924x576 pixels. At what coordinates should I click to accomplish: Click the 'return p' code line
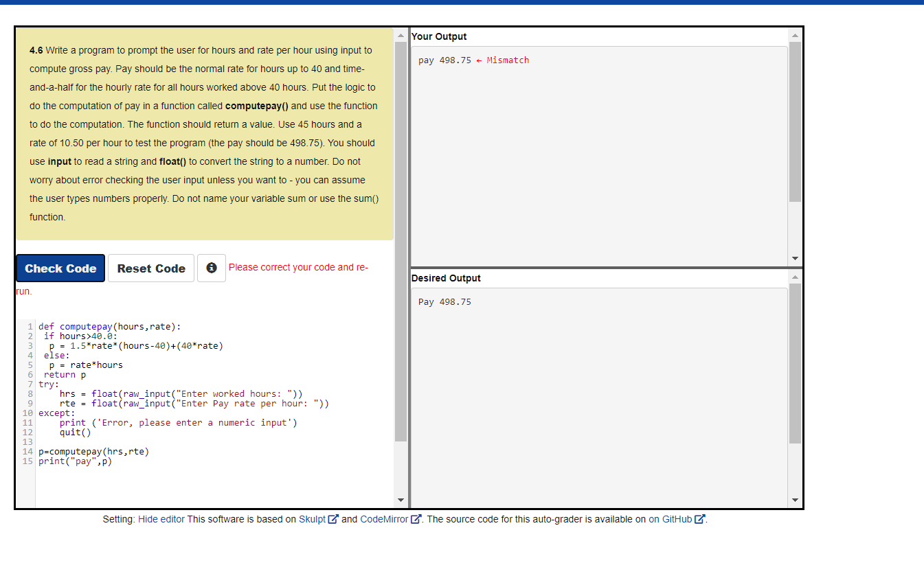coord(65,375)
